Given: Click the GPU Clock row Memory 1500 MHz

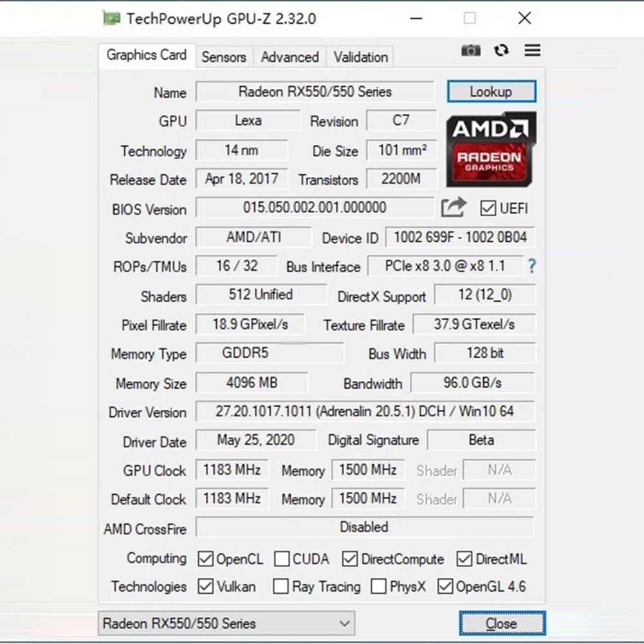Looking at the screenshot, I should point(368,470).
